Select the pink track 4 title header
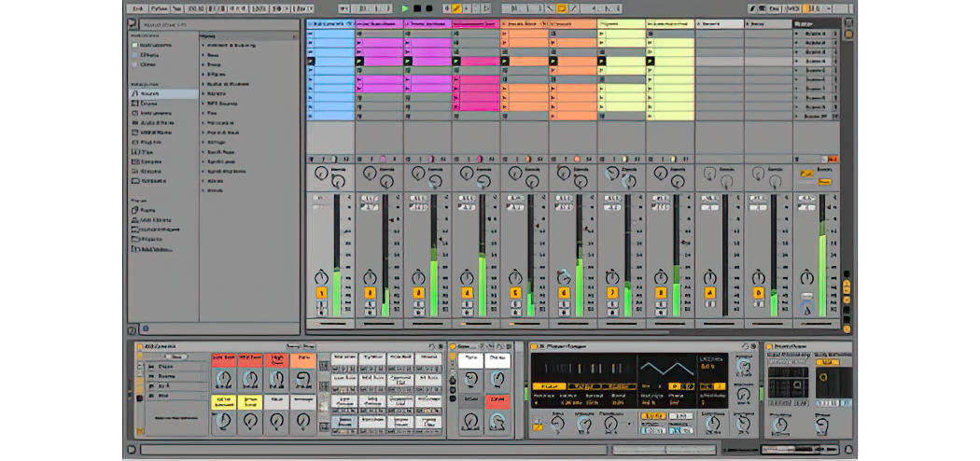 475,22
